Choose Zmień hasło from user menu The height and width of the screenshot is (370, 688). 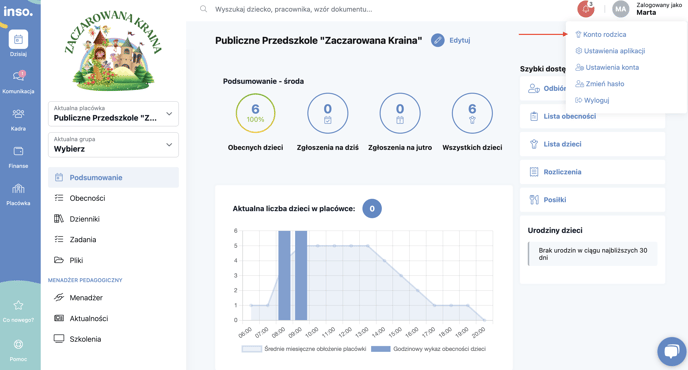coord(600,84)
